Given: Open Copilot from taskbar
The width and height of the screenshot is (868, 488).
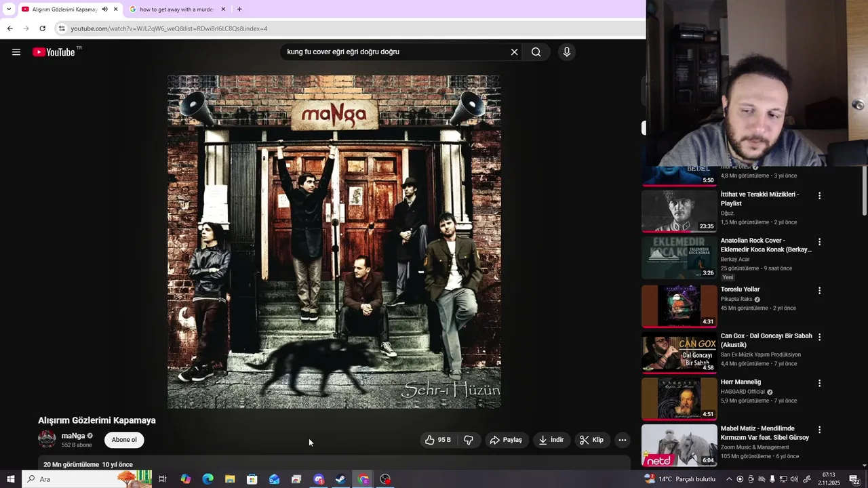Looking at the screenshot, I should point(186,479).
